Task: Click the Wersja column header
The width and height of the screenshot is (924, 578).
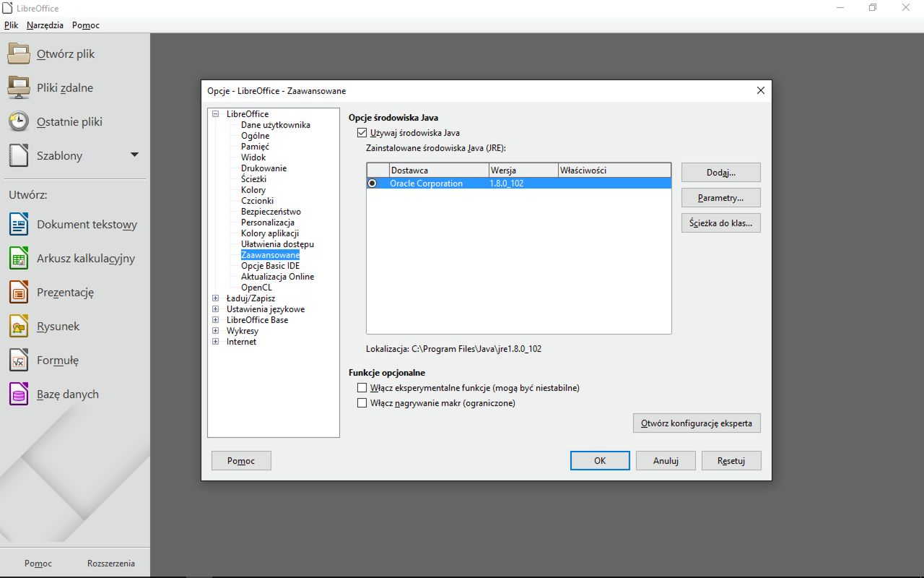Action: tap(523, 171)
